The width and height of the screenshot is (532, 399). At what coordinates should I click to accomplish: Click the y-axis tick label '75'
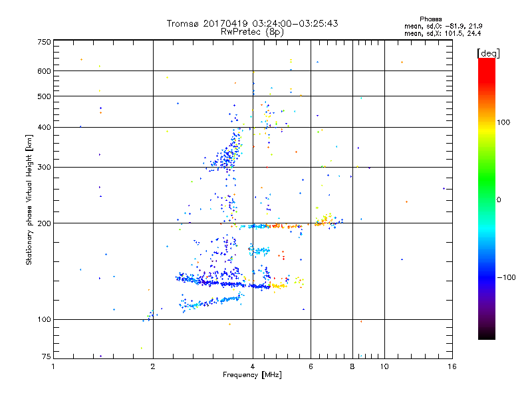point(47,356)
